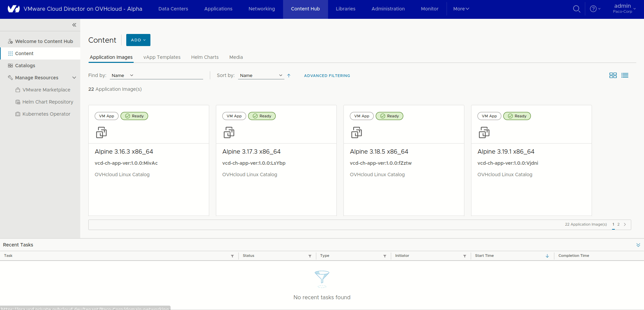Open the Networking menu
This screenshot has height=310, width=644.
click(x=262, y=9)
